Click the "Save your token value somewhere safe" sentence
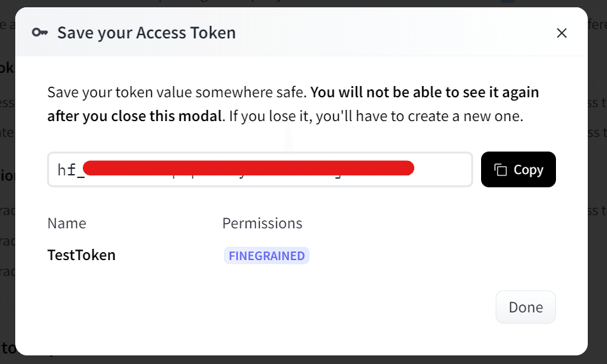This screenshot has height=364, width=607. (x=176, y=93)
